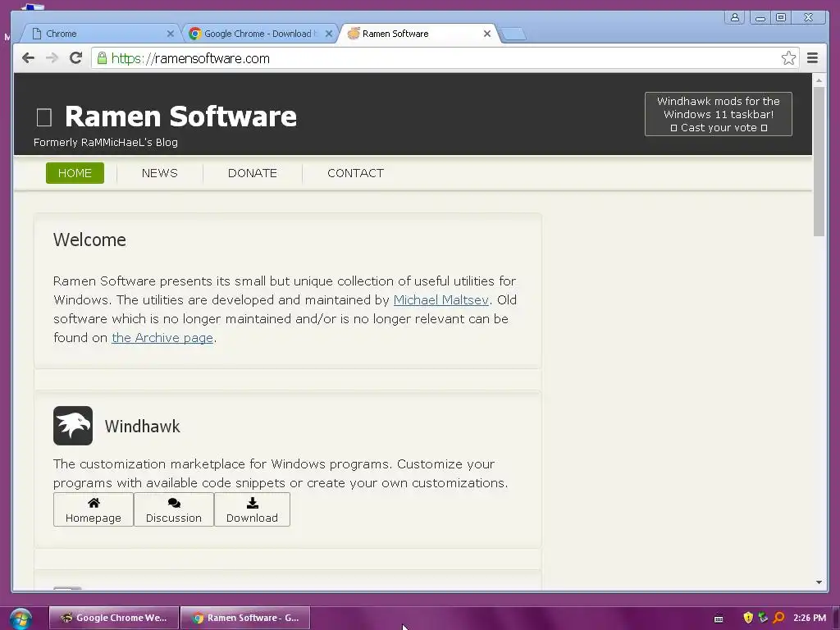Go to the HOME menu item
The width and height of the screenshot is (840, 630).
(75, 173)
